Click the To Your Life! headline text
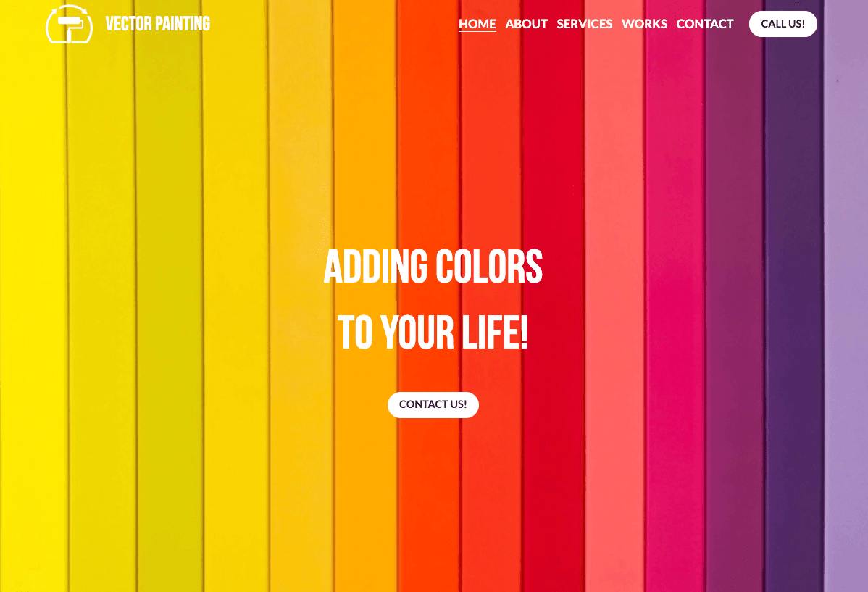Screen dimensions: 868x592 [433, 333]
